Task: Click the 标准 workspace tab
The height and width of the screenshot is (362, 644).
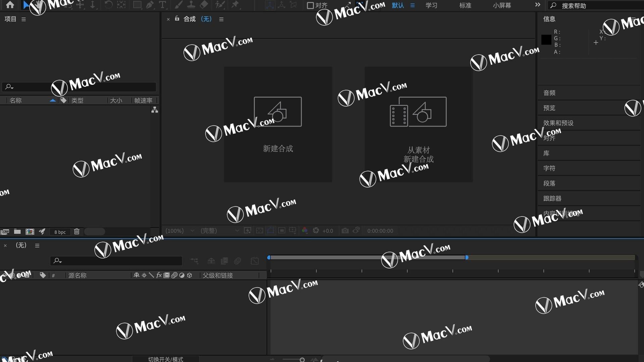Action: pyautogui.click(x=465, y=5)
